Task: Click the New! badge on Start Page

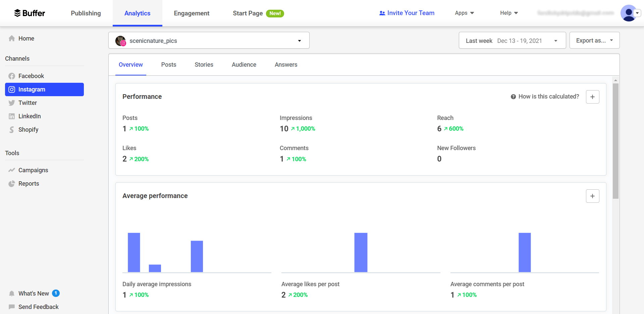Action: pyautogui.click(x=275, y=13)
